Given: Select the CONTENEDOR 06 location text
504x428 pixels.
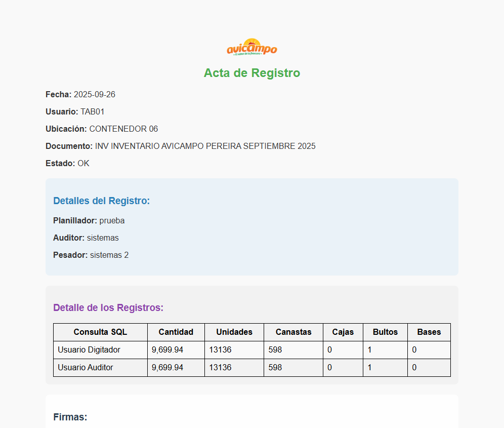Looking at the screenshot, I should [123, 129].
